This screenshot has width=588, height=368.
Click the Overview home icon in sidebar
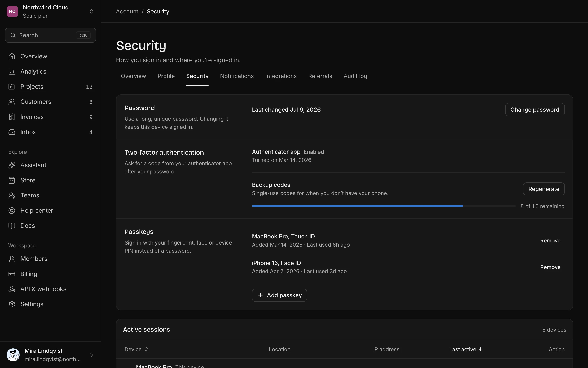[x=12, y=56]
